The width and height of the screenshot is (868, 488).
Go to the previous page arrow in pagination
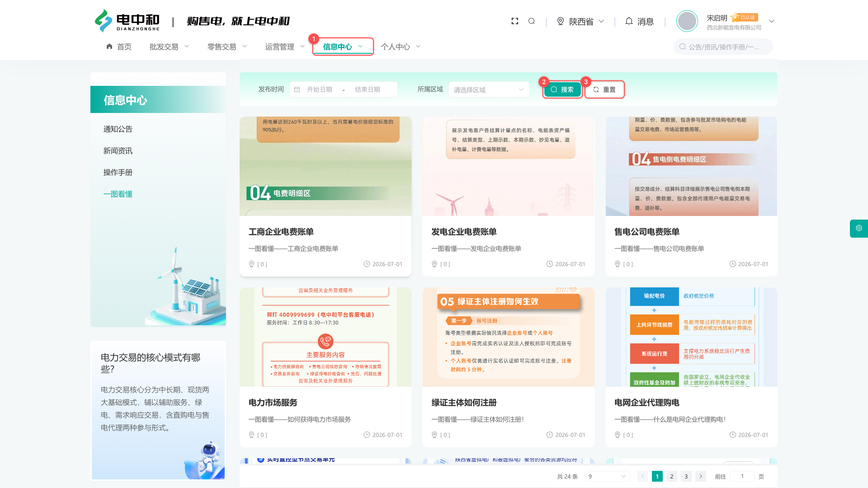pos(643,476)
